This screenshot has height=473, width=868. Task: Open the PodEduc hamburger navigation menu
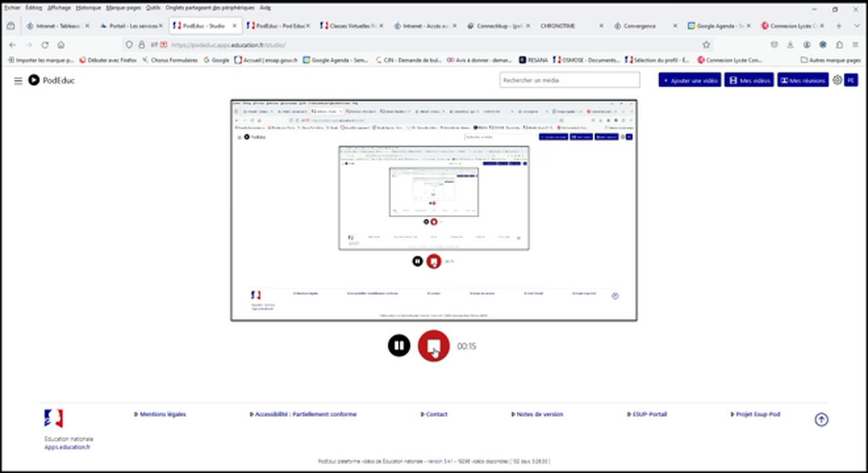pos(17,81)
